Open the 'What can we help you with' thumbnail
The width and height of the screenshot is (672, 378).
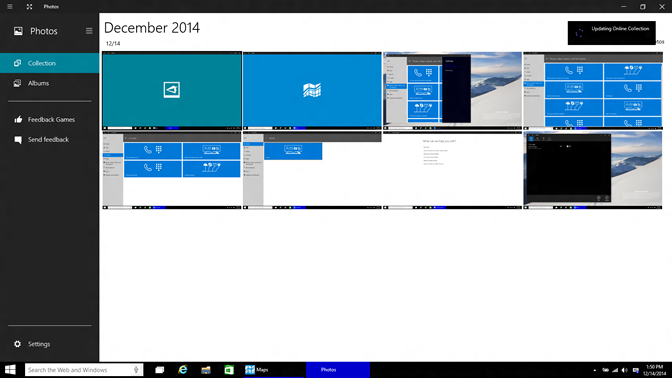pos(453,170)
